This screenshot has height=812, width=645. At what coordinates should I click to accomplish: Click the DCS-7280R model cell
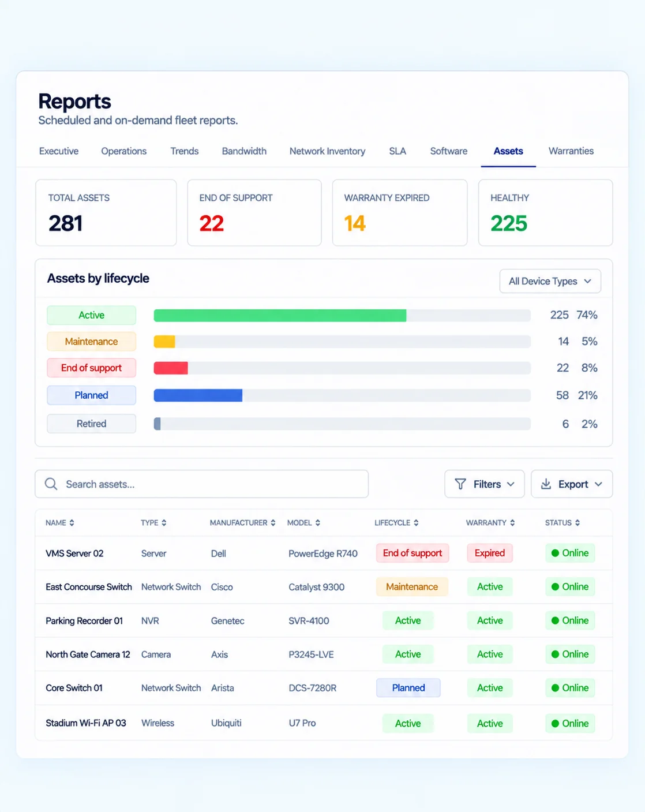(312, 688)
